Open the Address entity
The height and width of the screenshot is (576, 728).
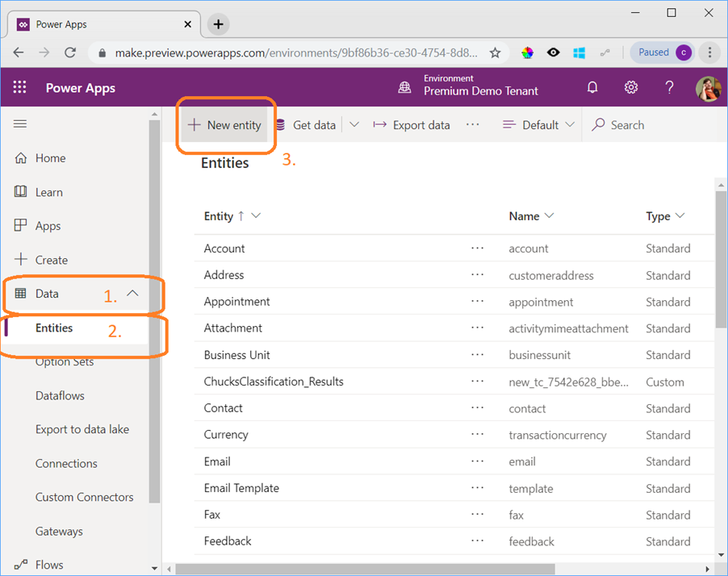coord(224,275)
